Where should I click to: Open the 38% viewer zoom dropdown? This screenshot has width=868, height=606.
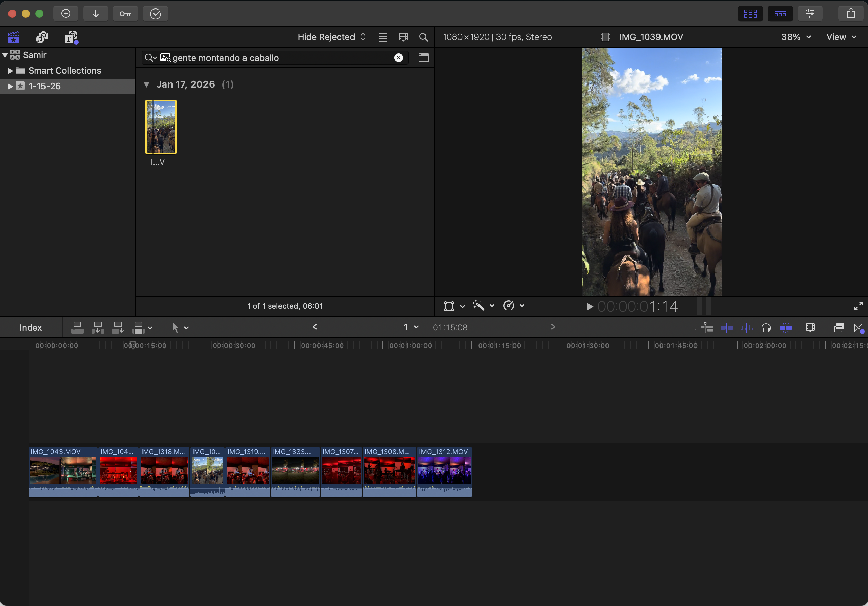(796, 37)
